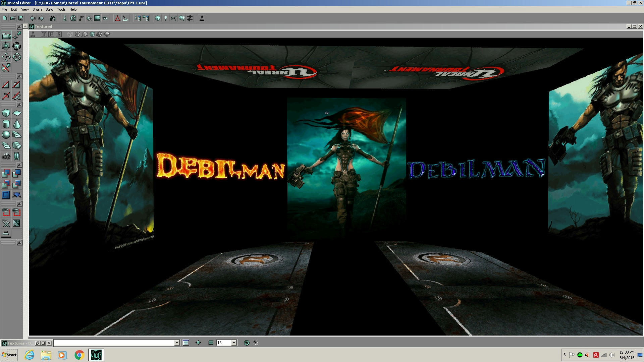Create a new map file

(5, 18)
